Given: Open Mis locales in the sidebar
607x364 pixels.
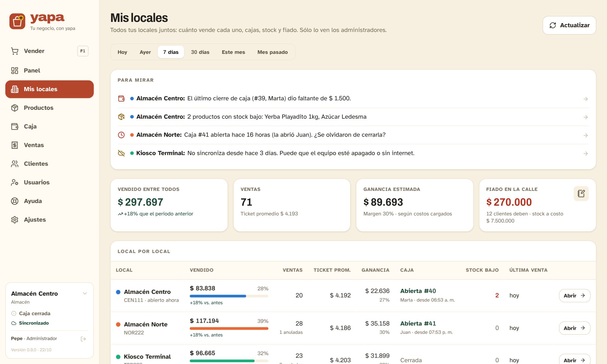Looking at the screenshot, I should (x=49, y=89).
